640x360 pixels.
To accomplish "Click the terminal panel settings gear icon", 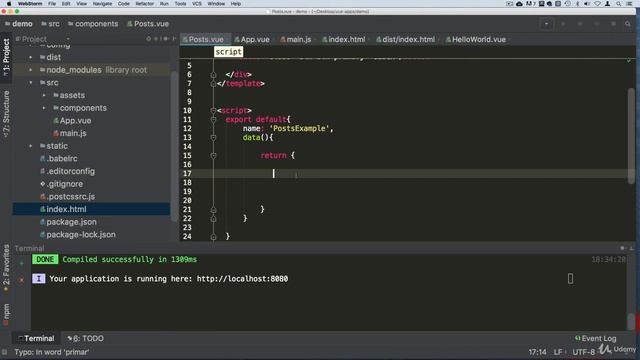I will tap(622, 248).
